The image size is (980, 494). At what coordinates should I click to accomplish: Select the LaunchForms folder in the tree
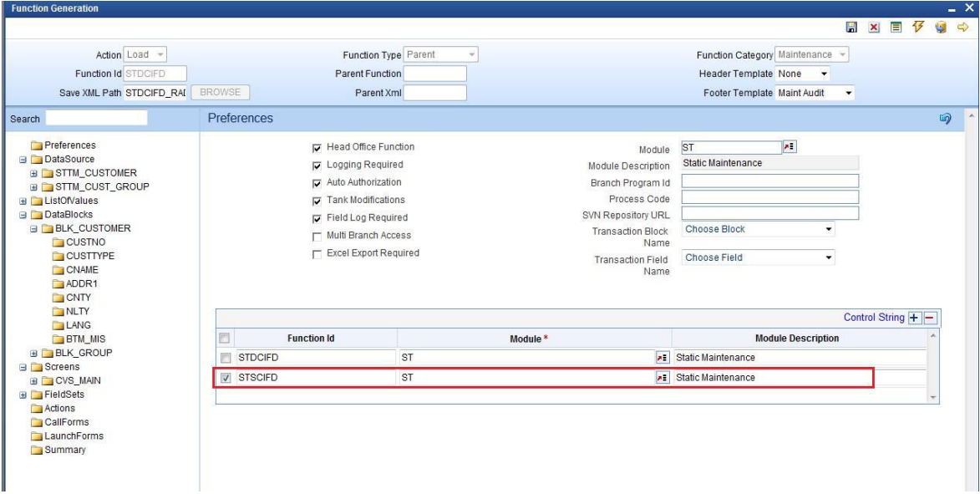[68, 435]
